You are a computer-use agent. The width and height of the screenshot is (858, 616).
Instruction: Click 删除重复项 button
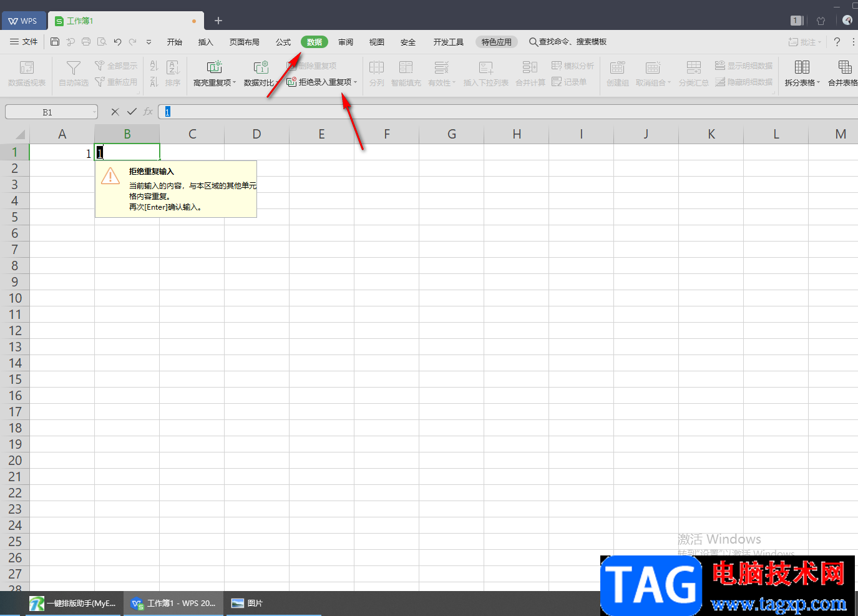pos(312,66)
